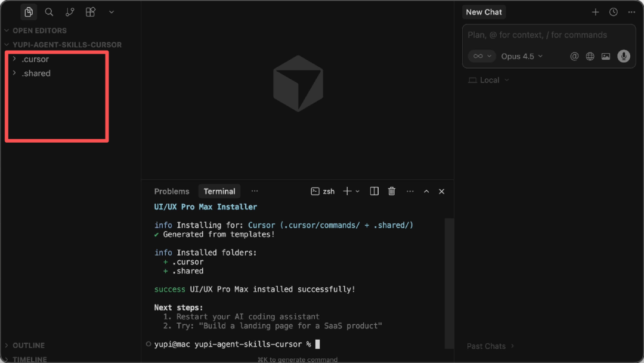Screen dimensions: 644x363
Task: Open more panel tabs ellipsis
Action: [x=255, y=191]
